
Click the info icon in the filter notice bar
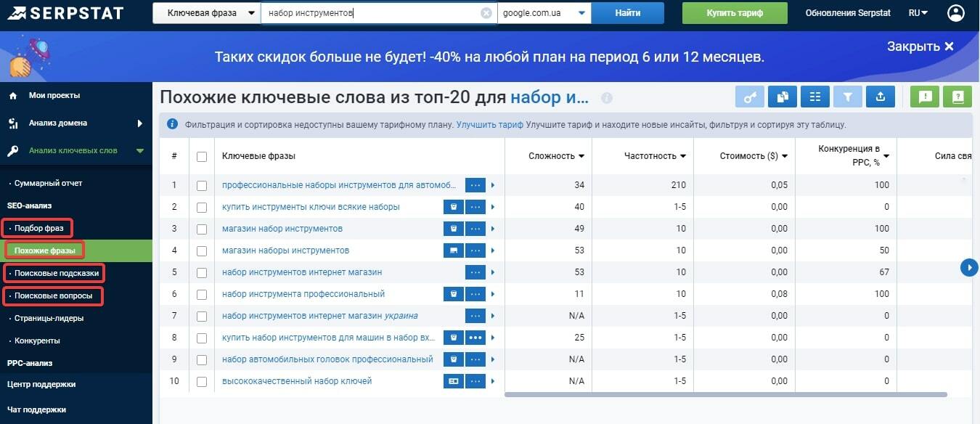(172, 124)
